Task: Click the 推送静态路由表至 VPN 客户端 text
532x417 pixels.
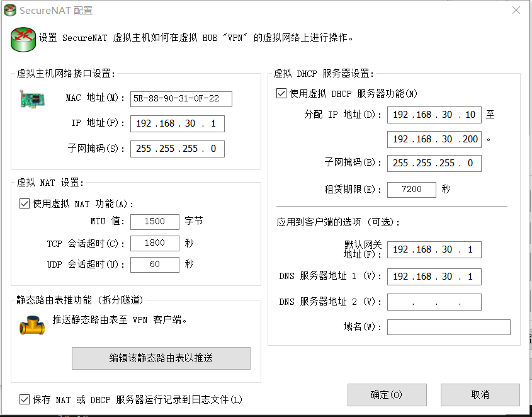Action: tap(120, 320)
